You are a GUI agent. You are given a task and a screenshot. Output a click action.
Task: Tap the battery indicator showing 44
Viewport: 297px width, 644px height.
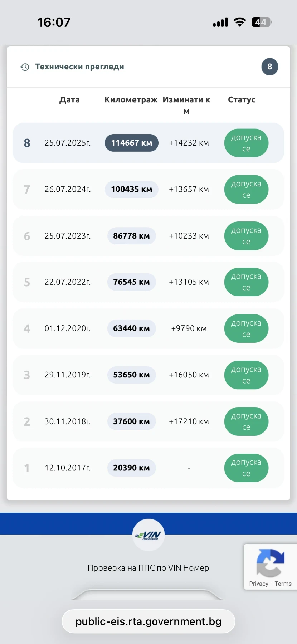261,22
